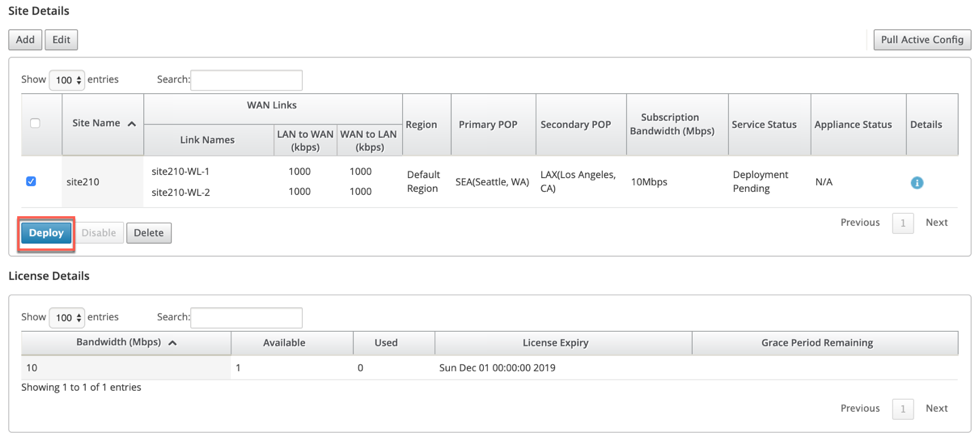This screenshot has width=974, height=435.
Task: Sort by Site Name arrow
Action: (x=131, y=124)
